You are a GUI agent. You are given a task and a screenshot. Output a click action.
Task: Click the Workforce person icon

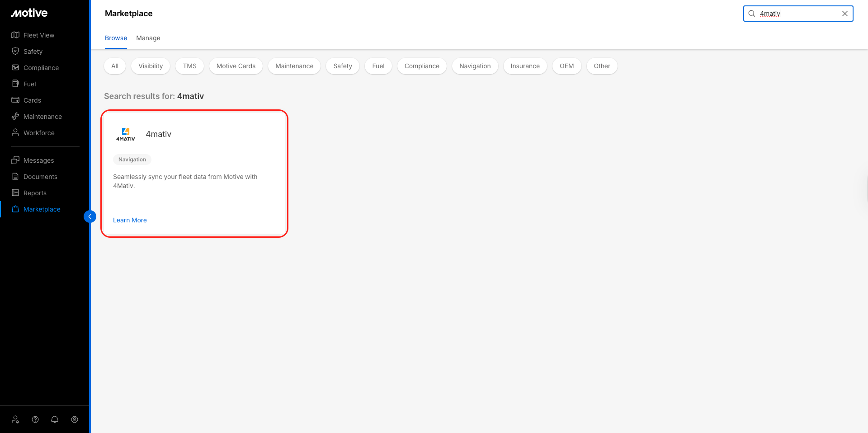click(15, 132)
